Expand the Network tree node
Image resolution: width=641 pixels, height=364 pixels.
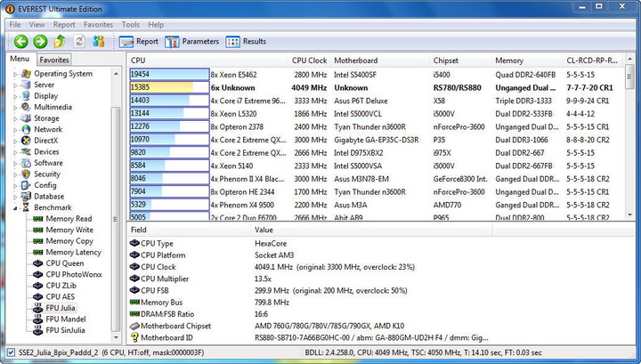tap(15, 130)
